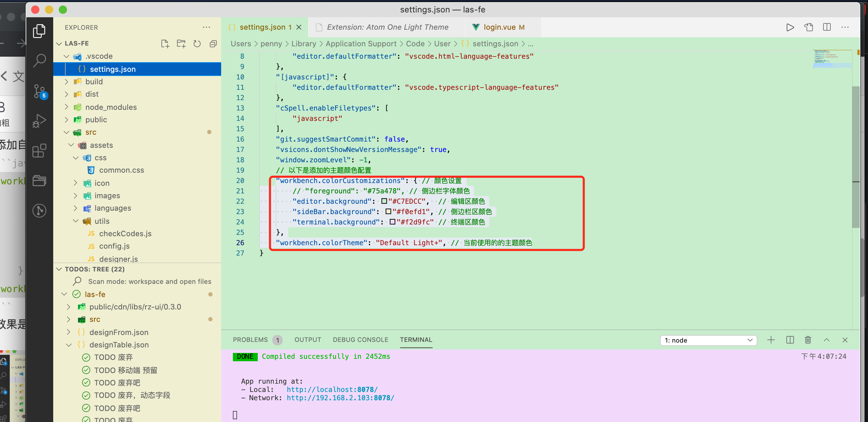The image size is (868, 422).
Task: Split the editor to the right
Action: (827, 27)
